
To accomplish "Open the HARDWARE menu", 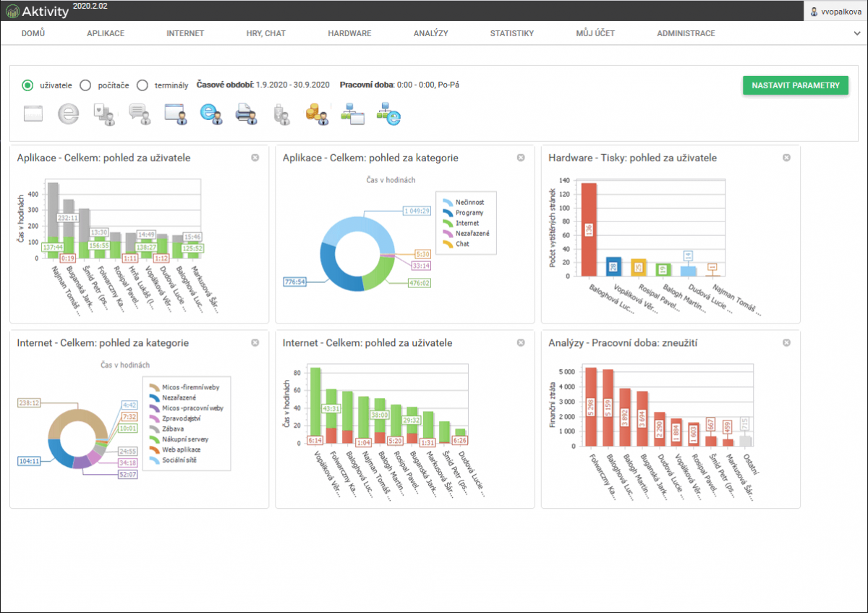I will coord(349,33).
